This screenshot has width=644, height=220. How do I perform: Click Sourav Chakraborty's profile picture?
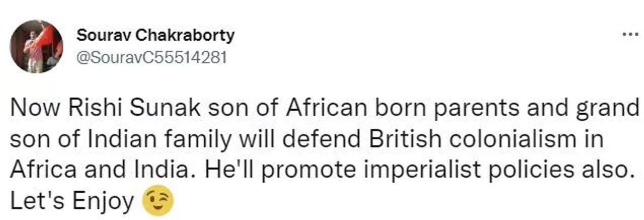[36, 47]
